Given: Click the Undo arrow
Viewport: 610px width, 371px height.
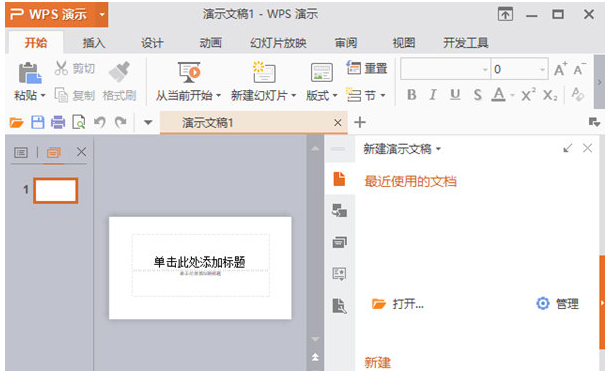Looking at the screenshot, I should coord(100,122).
